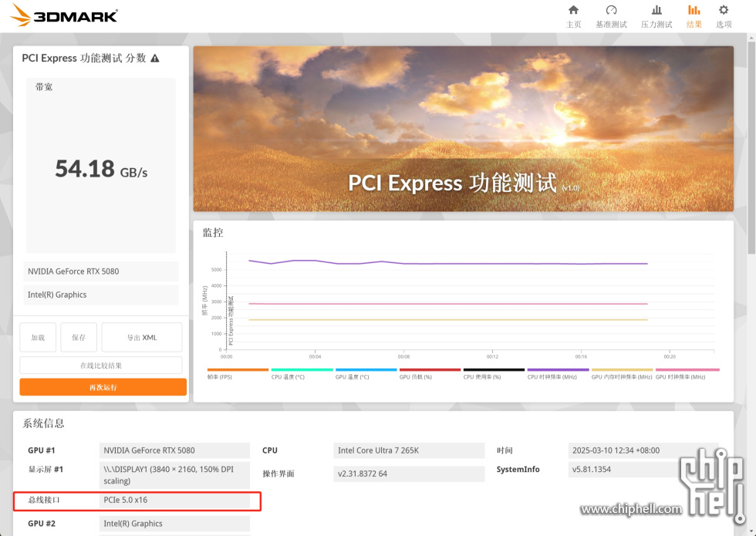Viewport: 756px width, 536px height.
Task: Click the GPU #1 NVIDIA GeForce RTX 5080 value
Action: 174,450
